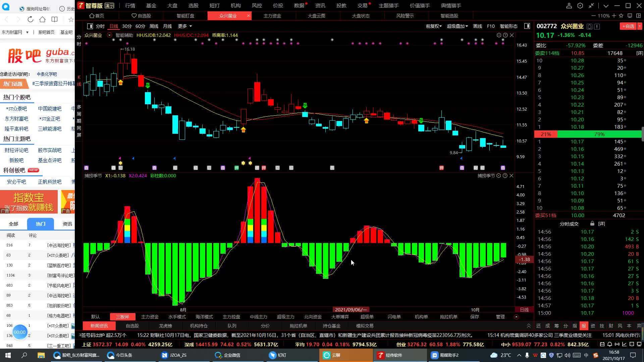Select the 主力资金 indicator tab

[150, 317]
